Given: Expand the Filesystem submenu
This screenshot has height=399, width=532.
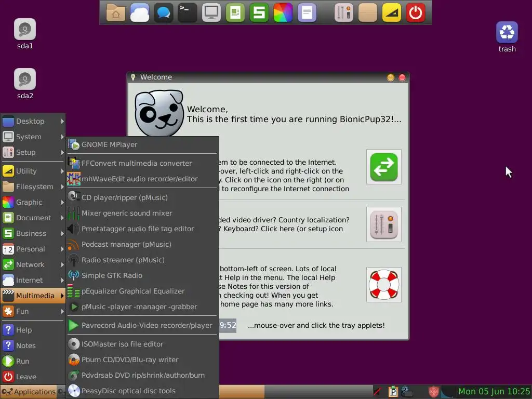Looking at the screenshot, I should pyautogui.click(x=33, y=187).
